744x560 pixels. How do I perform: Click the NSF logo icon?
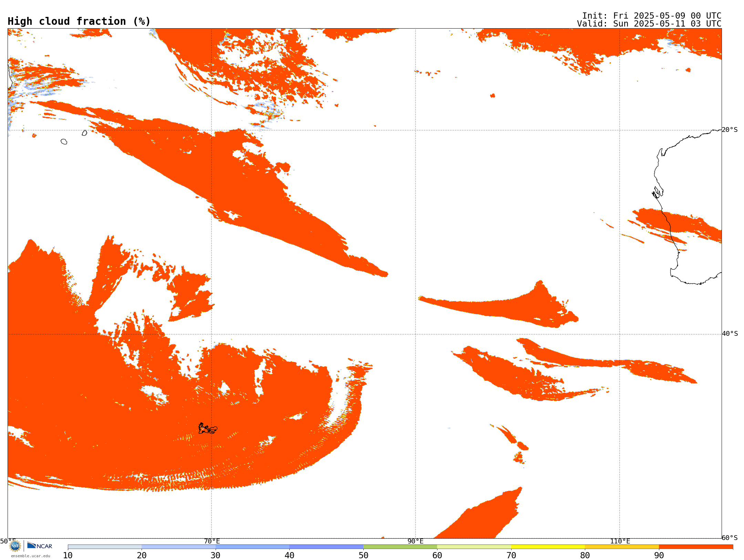point(15,546)
